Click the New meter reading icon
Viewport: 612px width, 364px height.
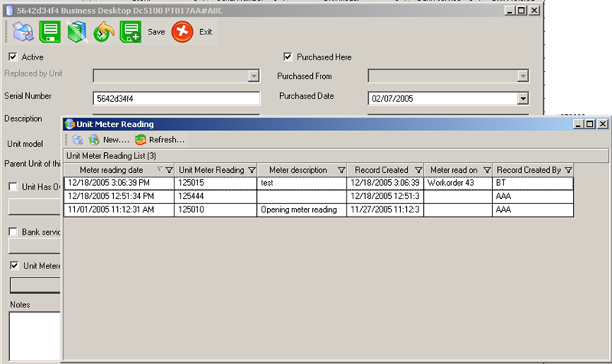(x=93, y=140)
